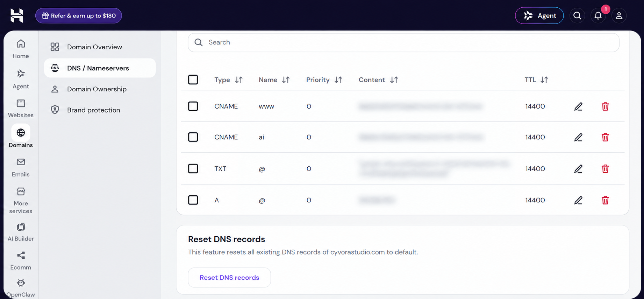Check the ai CNAME record checkbox
This screenshot has width=644, height=299.
[193, 137]
